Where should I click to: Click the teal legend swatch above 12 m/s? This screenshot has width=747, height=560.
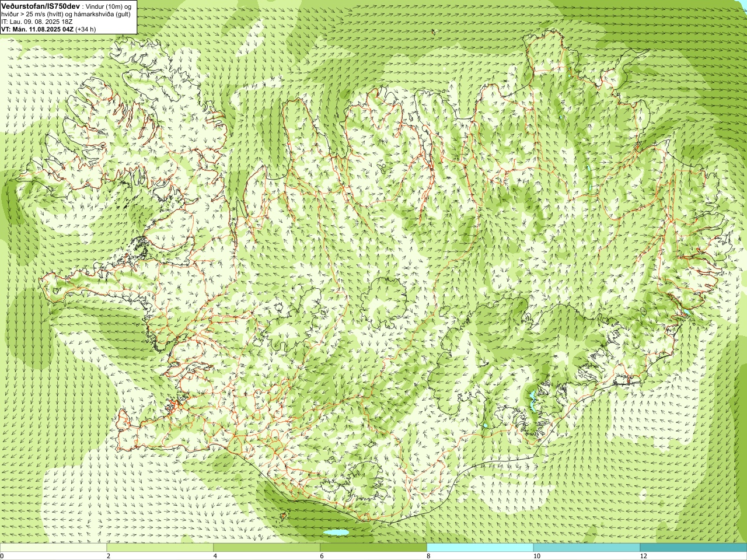coord(693,548)
